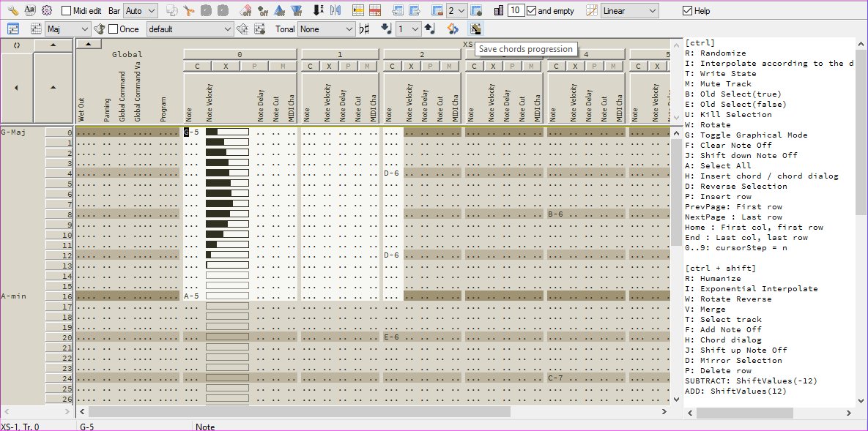868x431 pixels.
Task: Open the Bar Auto dropdown
Action: click(141, 10)
